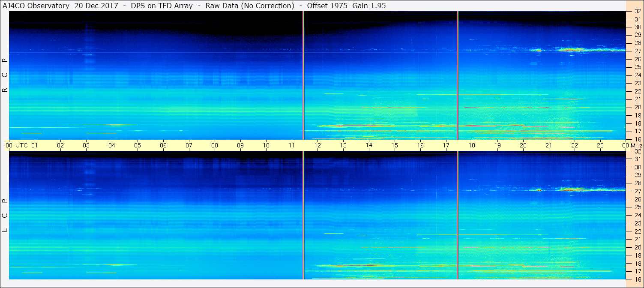The height and width of the screenshot is (288, 644).
Task: Click RCP vertical marker line near 17:30 UTC
Action: coord(458,75)
